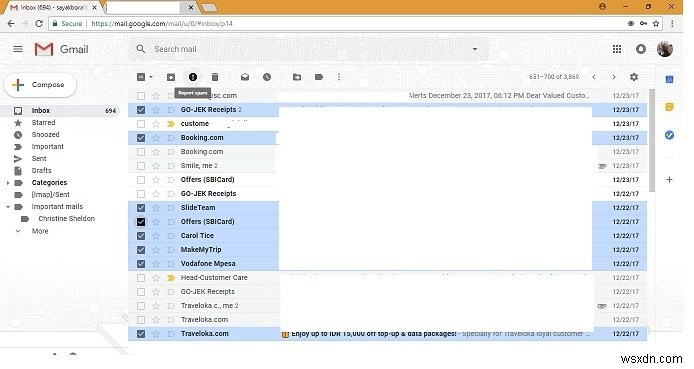Open the search options dropdown arrow
Screen dimensions: 694x369
pyautogui.click(x=475, y=49)
